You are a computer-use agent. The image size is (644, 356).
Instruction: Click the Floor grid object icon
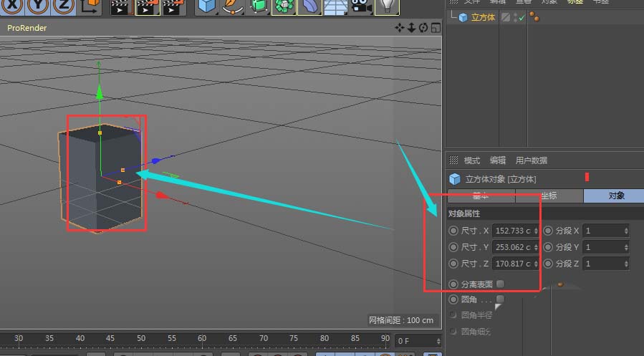tap(334, 6)
